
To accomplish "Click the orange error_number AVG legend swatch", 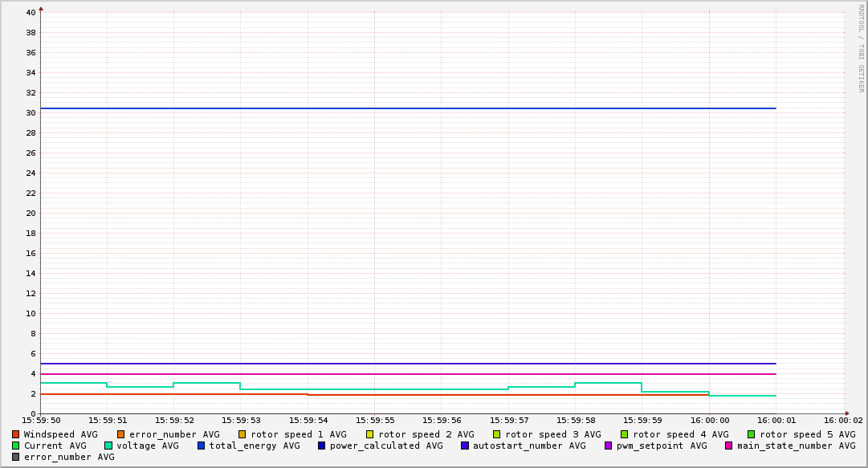I will (121, 434).
